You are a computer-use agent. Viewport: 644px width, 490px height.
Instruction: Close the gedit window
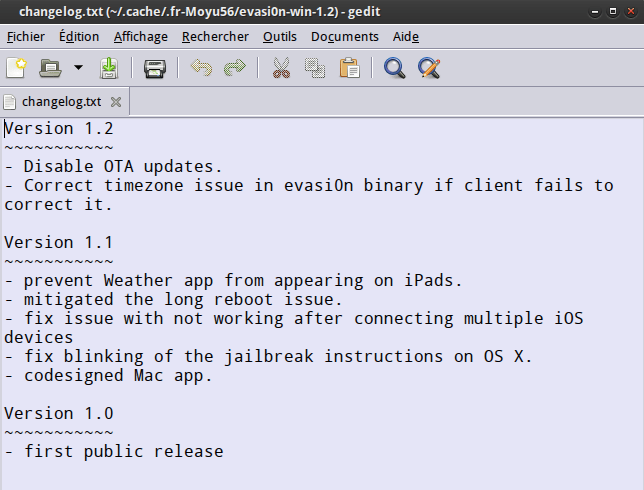pyautogui.click(x=631, y=12)
